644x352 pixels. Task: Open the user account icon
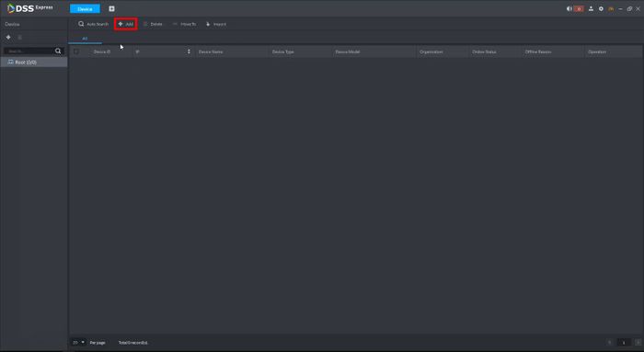(x=591, y=8)
